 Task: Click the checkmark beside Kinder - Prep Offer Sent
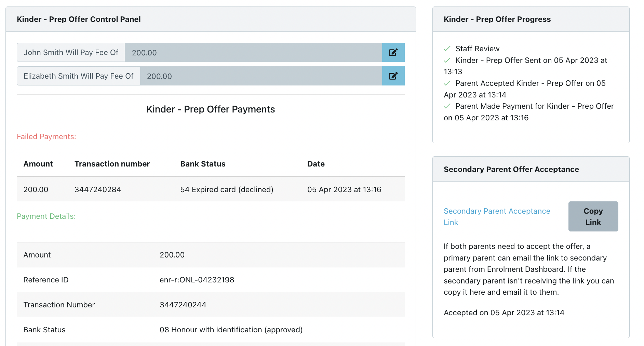[447, 60]
